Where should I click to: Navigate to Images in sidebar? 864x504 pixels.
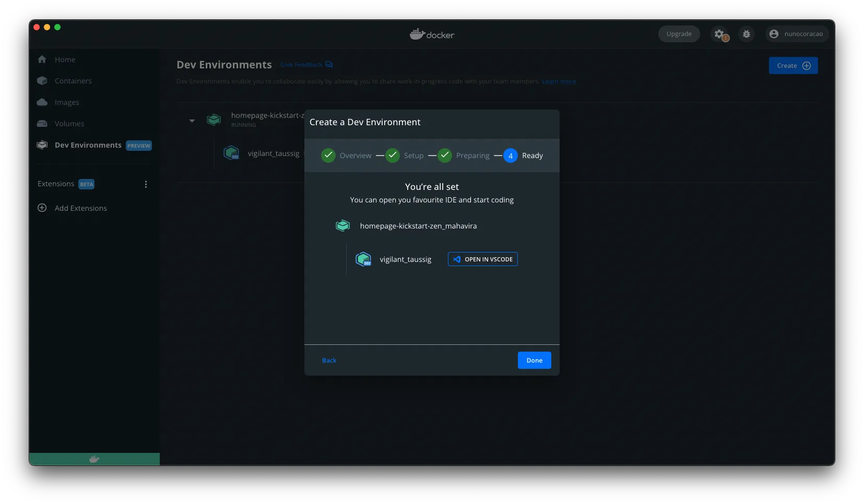pyautogui.click(x=67, y=102)
